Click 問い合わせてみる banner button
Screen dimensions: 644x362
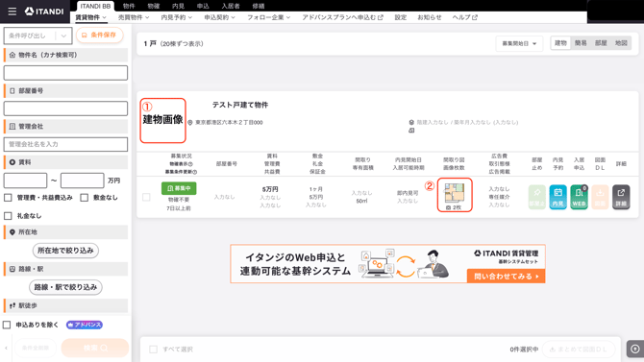point(506,277)
